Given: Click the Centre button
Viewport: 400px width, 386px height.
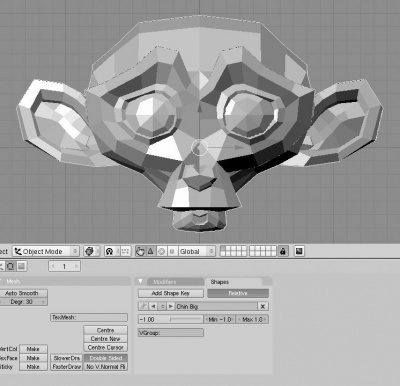Looking at the screenshot, I should pos(105,330).
